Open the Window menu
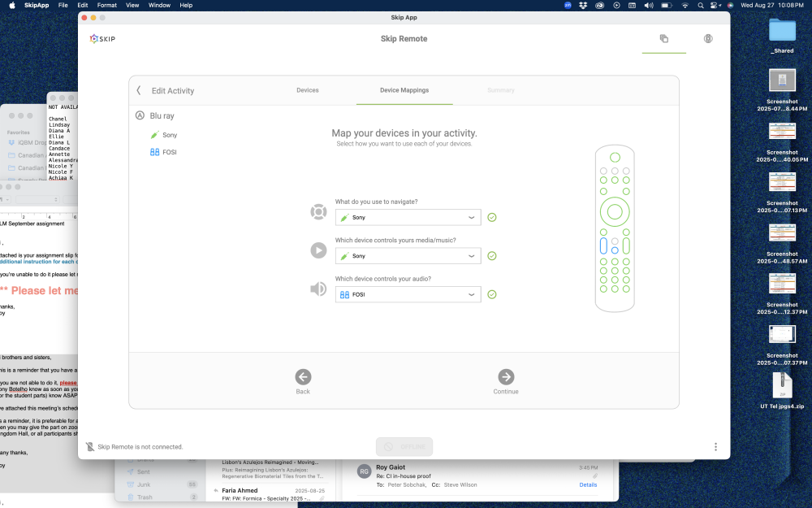 click(159, 5)
